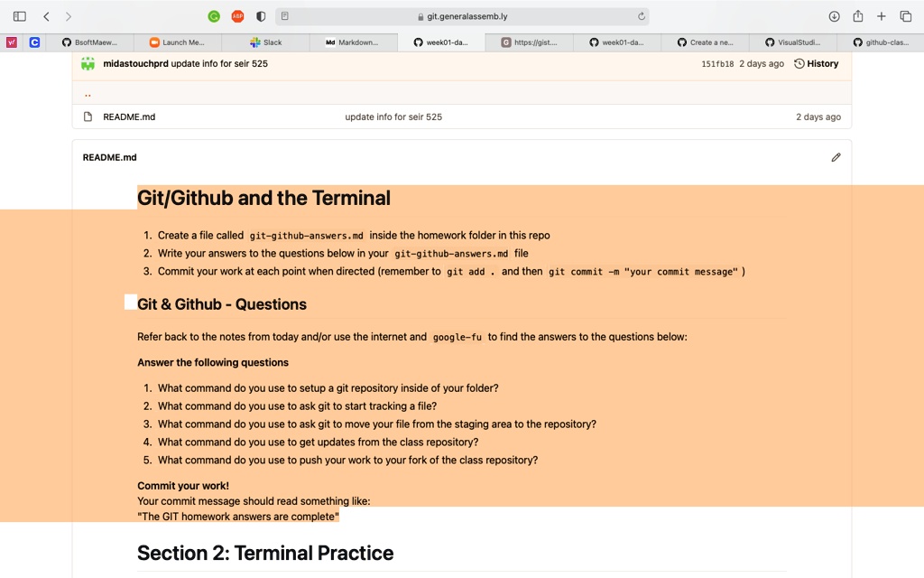Screen dimensions: 924x578
Task: Open the pinned blue C tab
Action: pos(35,42)
